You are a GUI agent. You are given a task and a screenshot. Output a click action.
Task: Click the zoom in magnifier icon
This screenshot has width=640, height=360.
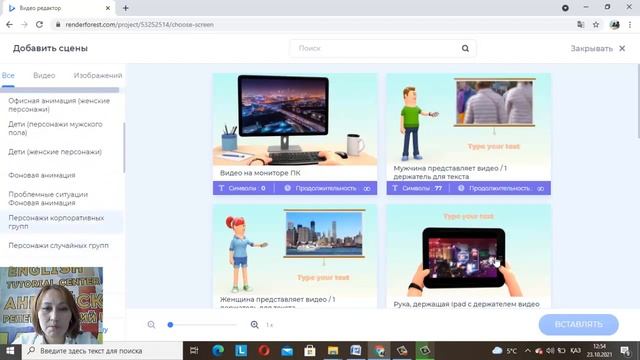254,324
